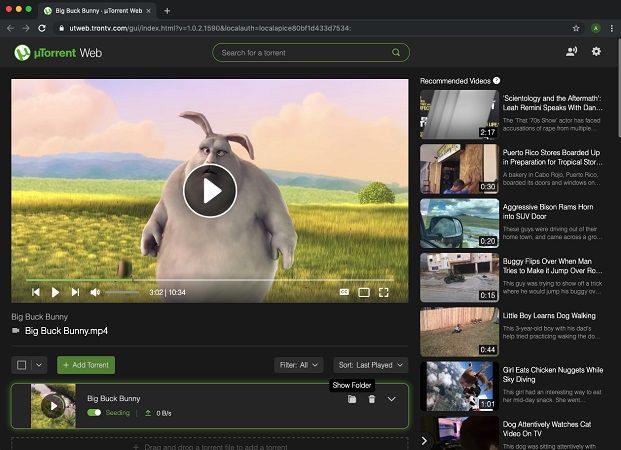621x450 pixels.
Task: Click the browser address bar URL
Action: coord(210,28)
